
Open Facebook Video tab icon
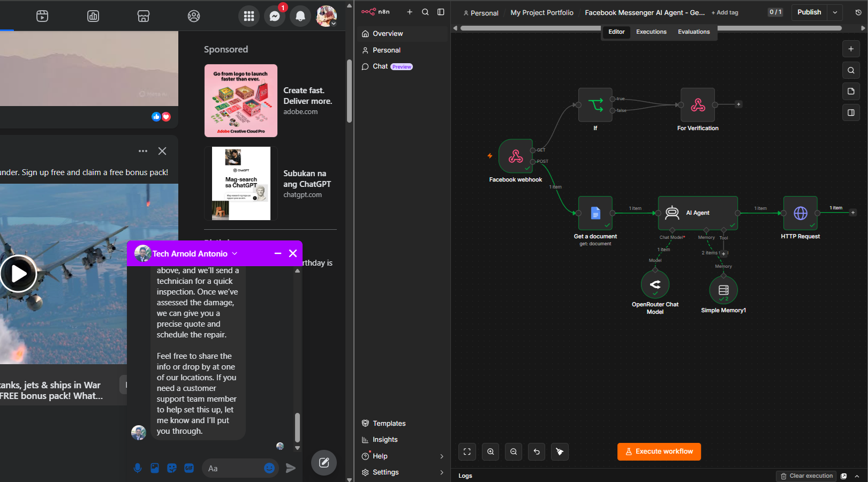42,16
